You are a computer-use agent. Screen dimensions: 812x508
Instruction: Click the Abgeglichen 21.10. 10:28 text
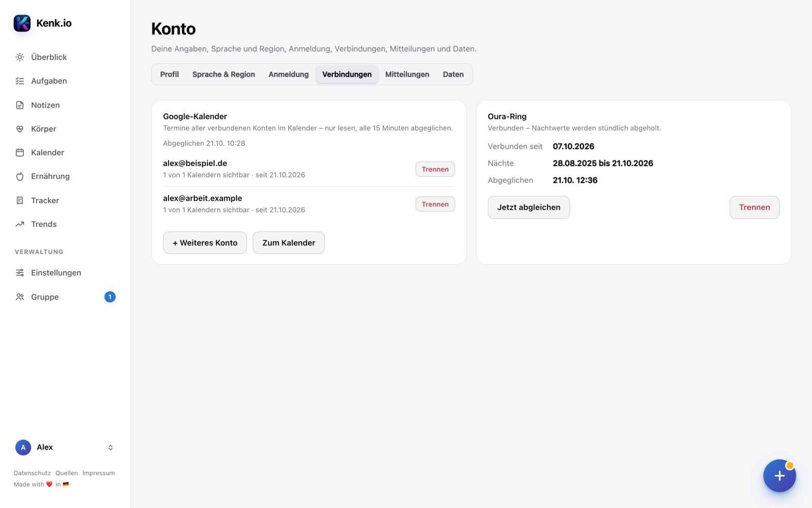(204, 143)
